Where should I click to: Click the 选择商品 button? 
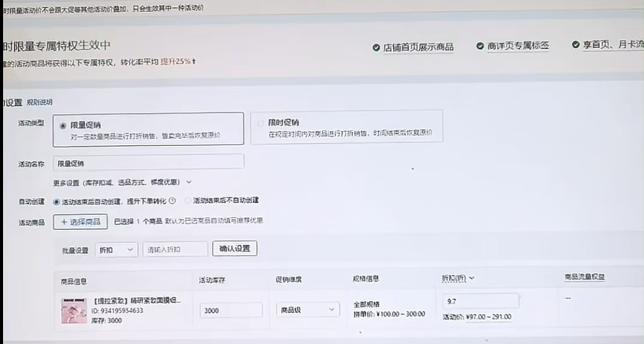[81, 222]
